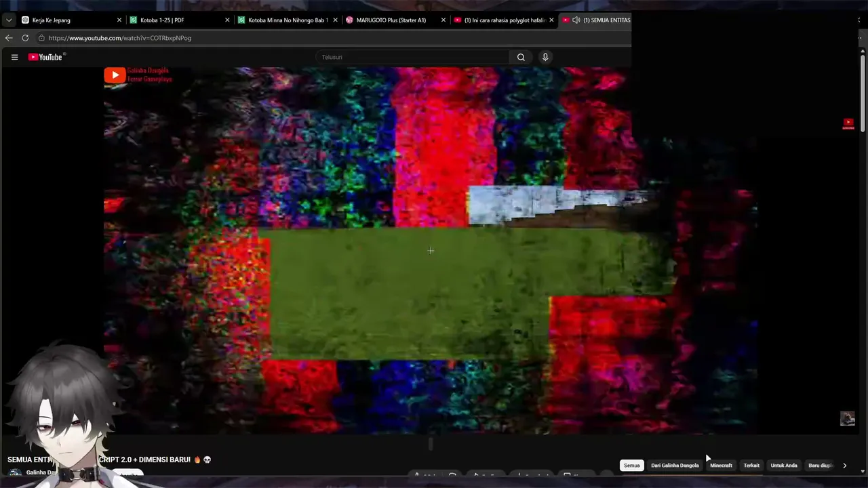The height and width of the screenshot is (488, 868).
Task: Select the Semua filter chip
Action: (x=632, y=466)
